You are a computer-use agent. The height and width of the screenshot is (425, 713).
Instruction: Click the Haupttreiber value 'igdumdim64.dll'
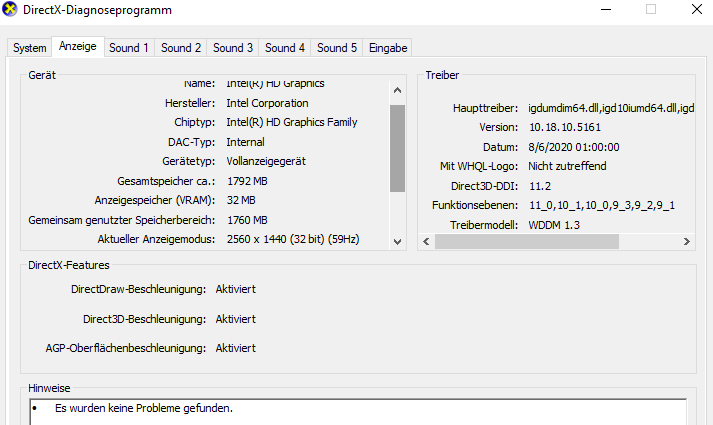564,108
